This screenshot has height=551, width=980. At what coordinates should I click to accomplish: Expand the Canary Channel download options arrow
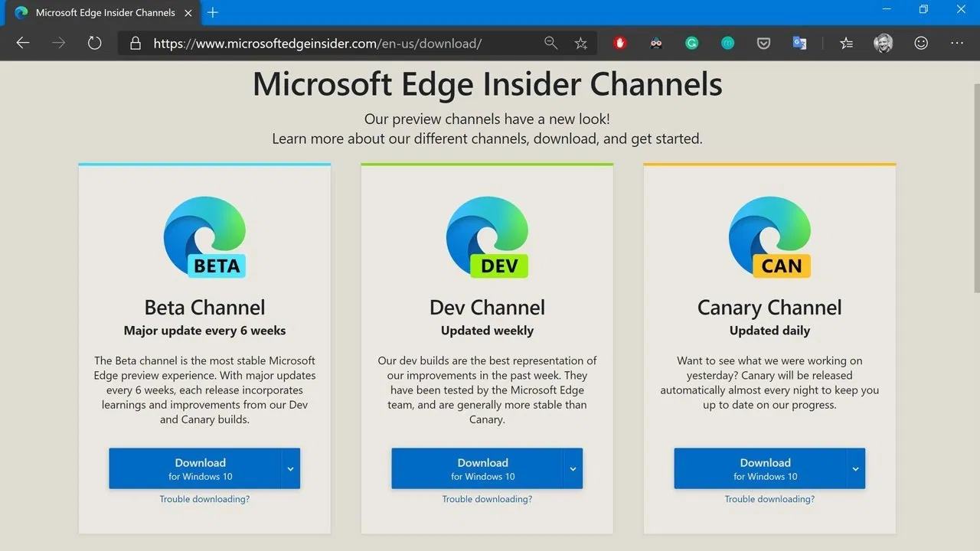855,468
